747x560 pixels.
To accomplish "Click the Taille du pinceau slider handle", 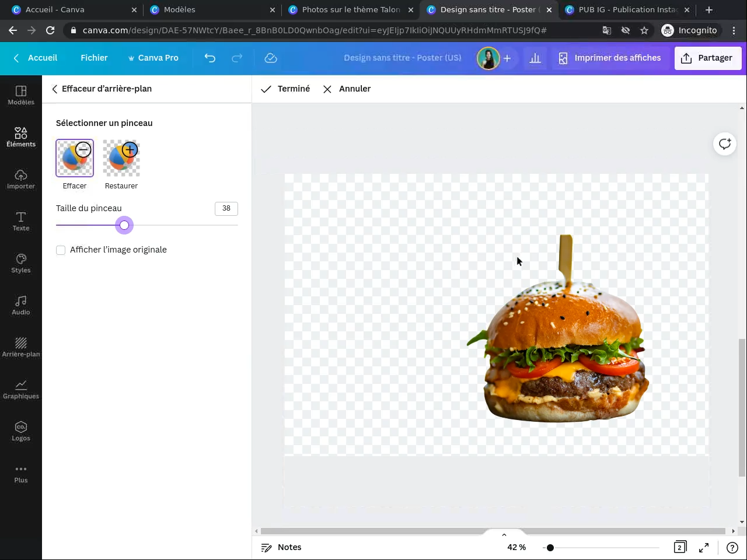I will [x=124, y=225].
